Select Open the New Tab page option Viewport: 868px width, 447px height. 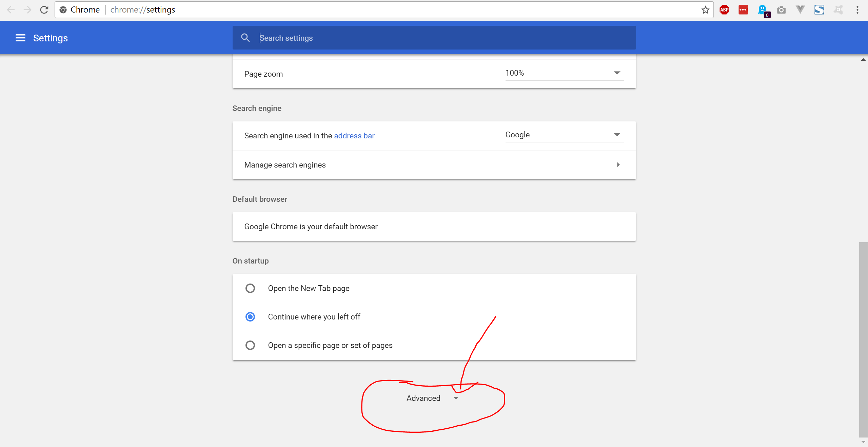(250, 288)
